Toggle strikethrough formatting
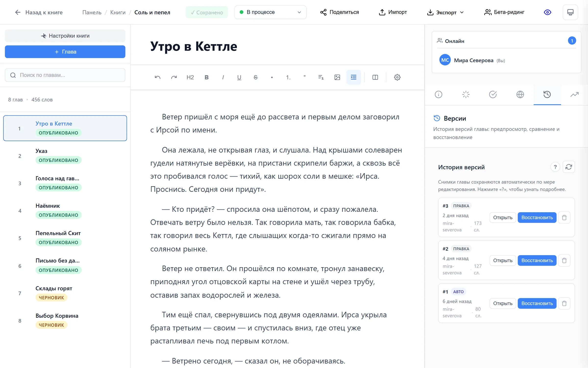Viewport: 588px width, 368px height. [x=256, y=77]
